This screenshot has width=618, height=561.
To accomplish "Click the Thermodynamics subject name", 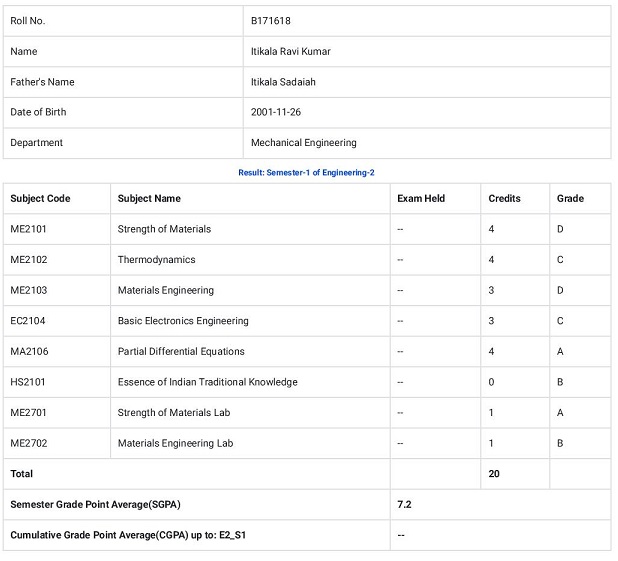I will click(x=156, y=260).
